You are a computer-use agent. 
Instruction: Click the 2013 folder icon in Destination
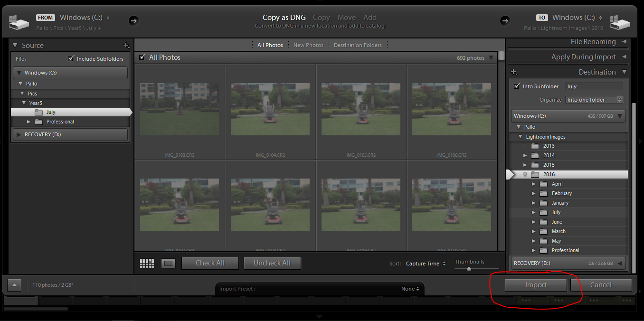pyautogui.click(x=535, y=146)
